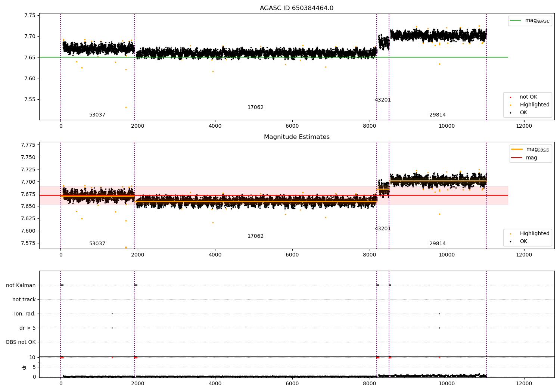Click the 7.700 tick on Magnitude Estimates plot
Viewport: 560px width, 392px height.
(28, 182)
